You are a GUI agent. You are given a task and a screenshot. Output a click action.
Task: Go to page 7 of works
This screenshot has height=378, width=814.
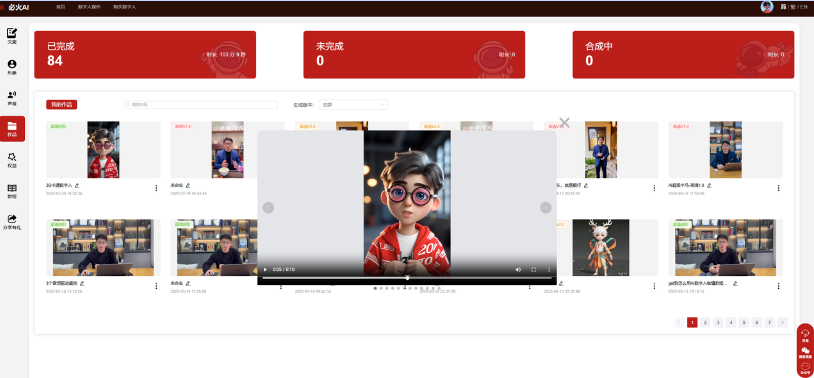point(770,322)
